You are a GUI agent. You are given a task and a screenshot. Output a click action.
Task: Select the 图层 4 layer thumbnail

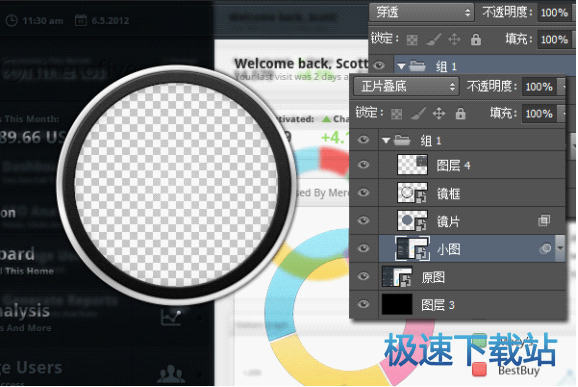[x=412, y=164]
